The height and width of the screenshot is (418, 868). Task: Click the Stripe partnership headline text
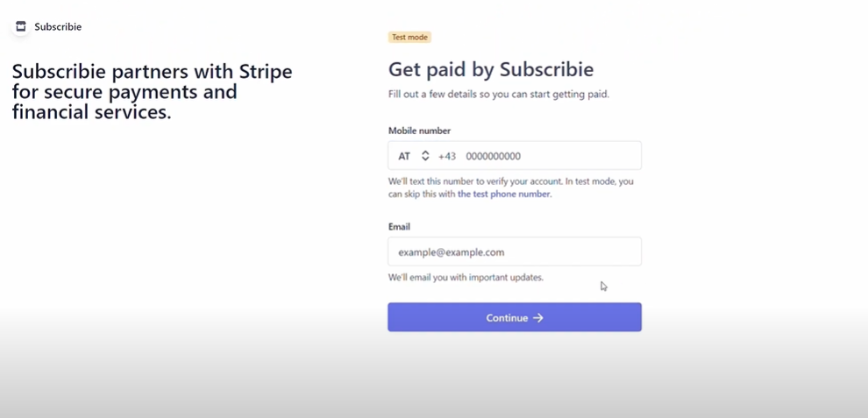coord(153,91)
